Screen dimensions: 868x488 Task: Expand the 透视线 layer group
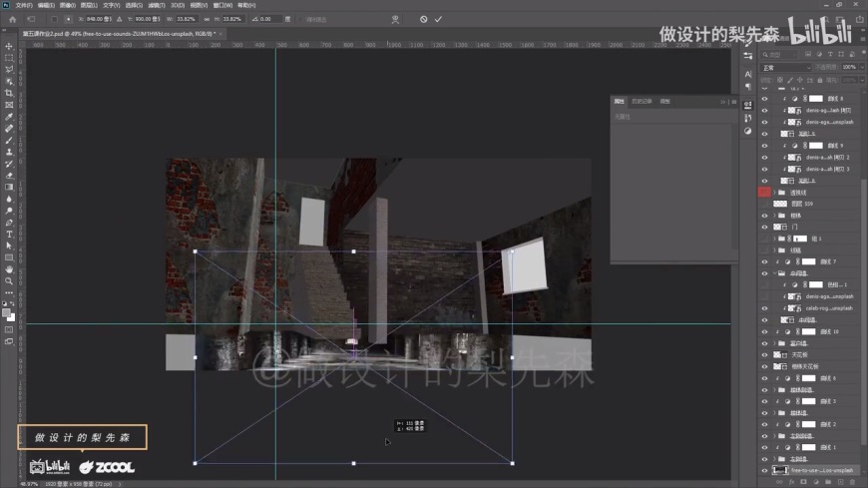774,193
